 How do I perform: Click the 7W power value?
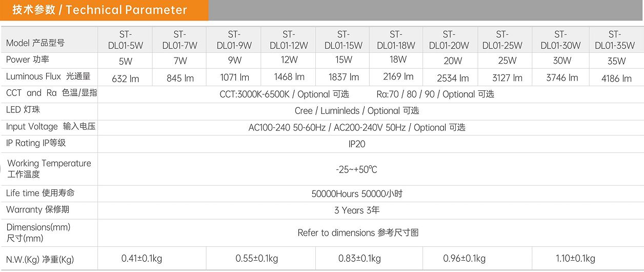tap(180, 61)
